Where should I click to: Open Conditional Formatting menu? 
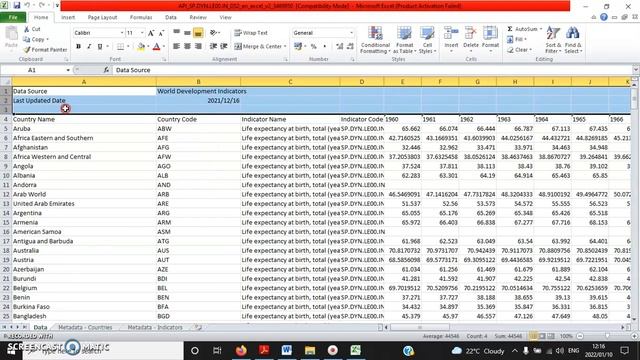click(375, 40)
